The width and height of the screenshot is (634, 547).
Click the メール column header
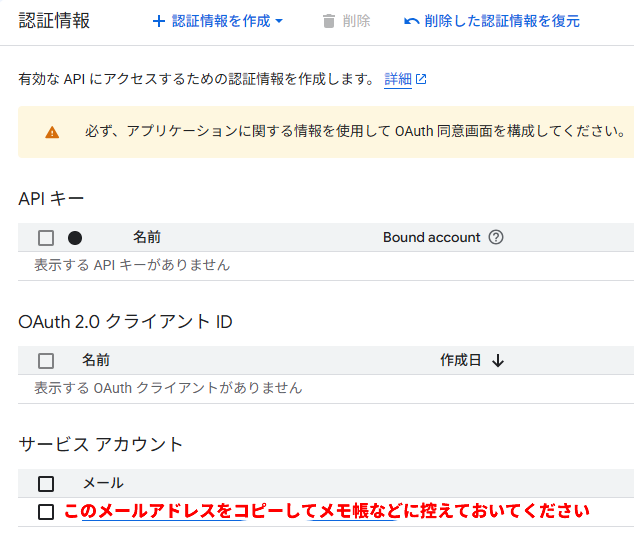[x=103, y=483]
